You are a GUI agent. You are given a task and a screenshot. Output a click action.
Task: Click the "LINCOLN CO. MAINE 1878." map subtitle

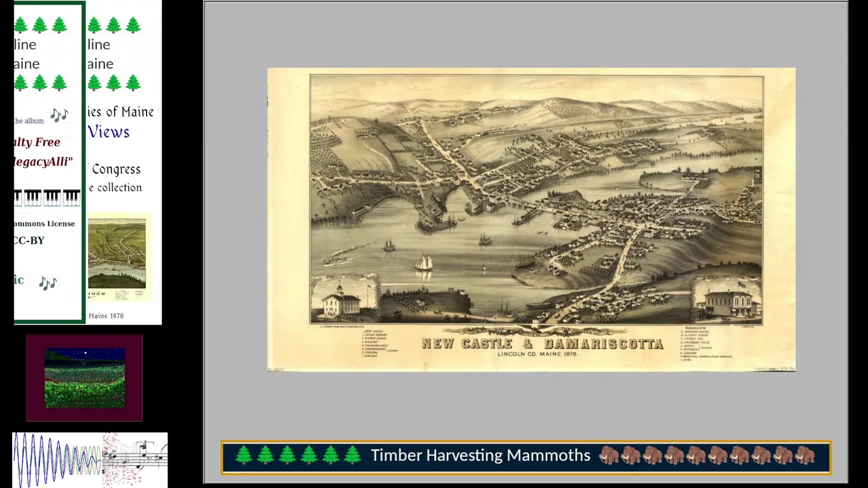click(537, 354)
